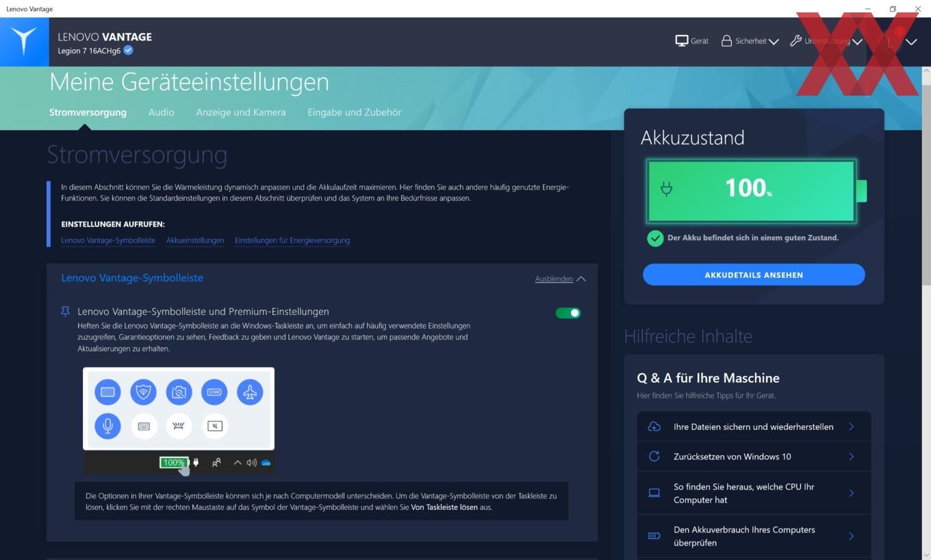
Task: Expand the Unterstützung dropdown
Action: tap(826, 41)
